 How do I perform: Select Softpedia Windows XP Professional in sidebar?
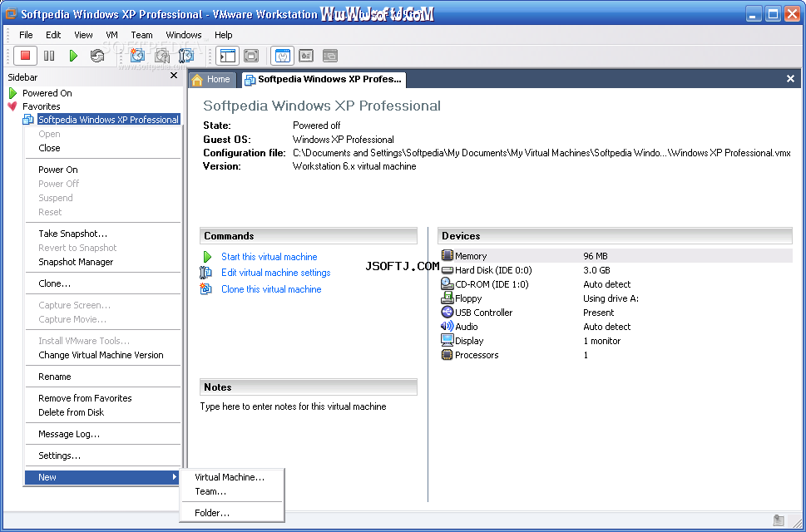[108, 120]
